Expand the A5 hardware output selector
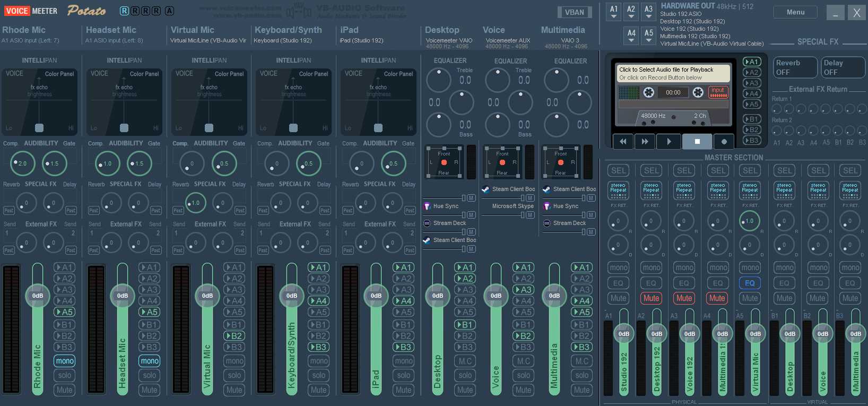 (x=648, y=36)
